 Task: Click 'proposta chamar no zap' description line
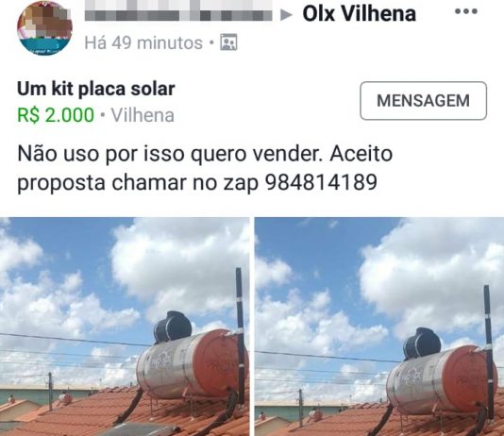138,183
